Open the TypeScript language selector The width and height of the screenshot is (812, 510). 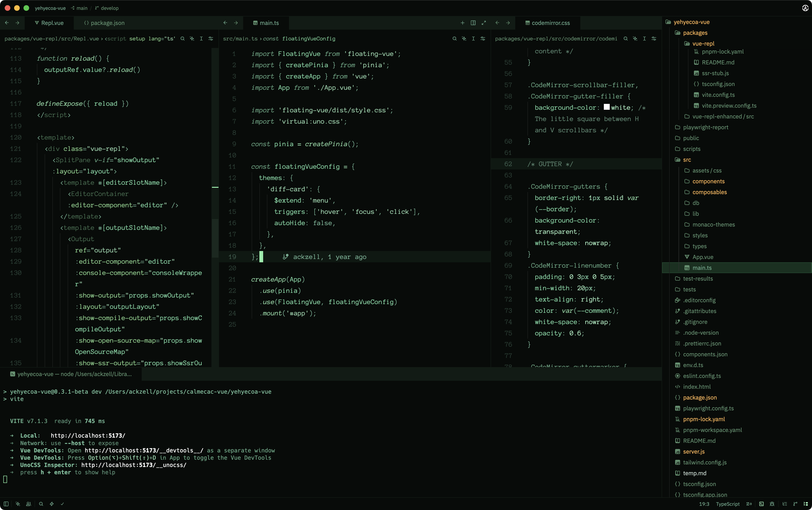(728, 504)
